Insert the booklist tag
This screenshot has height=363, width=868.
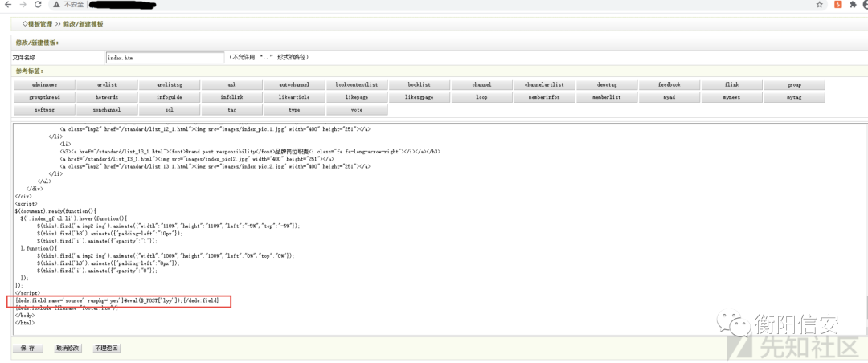(x=420, y=84)
